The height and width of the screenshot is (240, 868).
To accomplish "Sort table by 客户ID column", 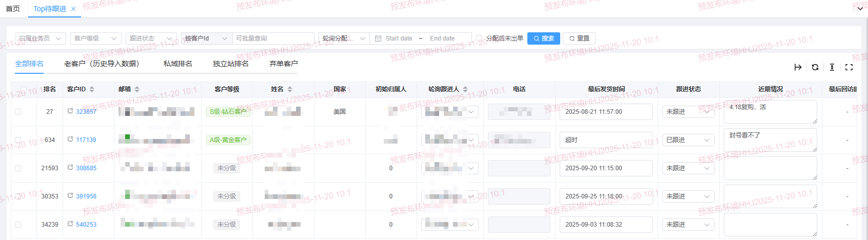I will (x=92, y=89).
